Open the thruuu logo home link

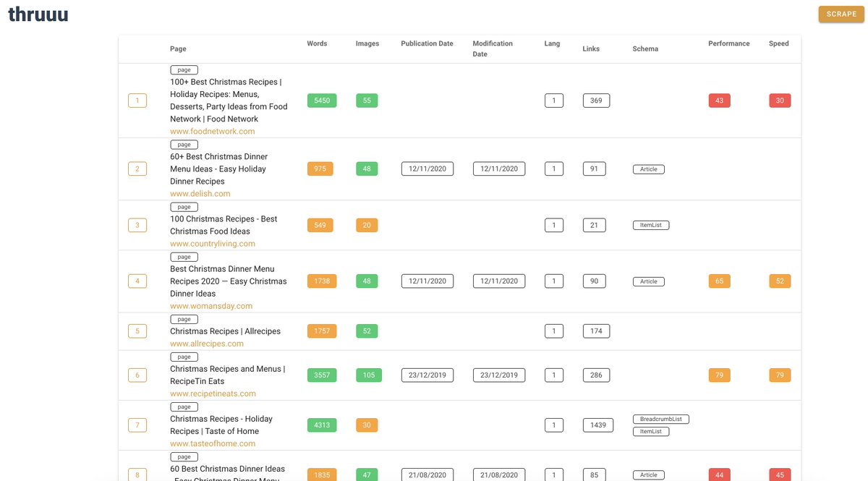(x=38, y=13)
